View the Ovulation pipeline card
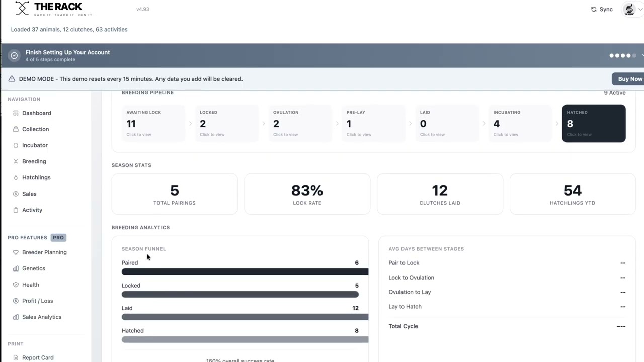Screen dimensions: 644x362 300,123
